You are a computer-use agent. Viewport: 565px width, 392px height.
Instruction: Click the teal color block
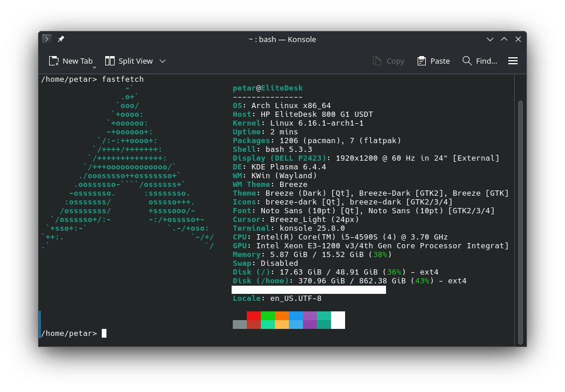tap(324, 315)
